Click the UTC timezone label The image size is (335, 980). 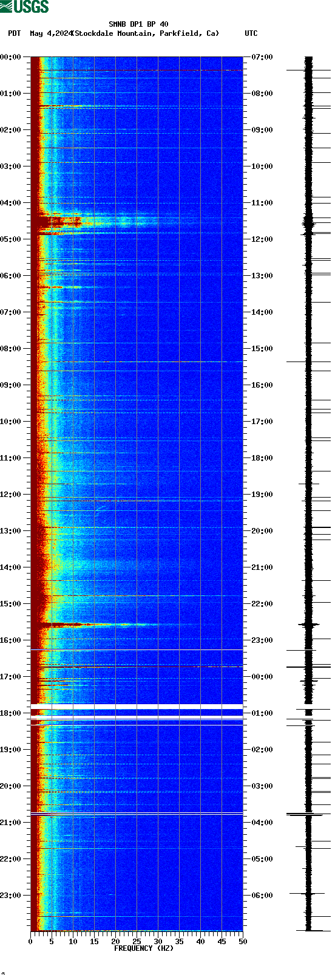(251, 33)
